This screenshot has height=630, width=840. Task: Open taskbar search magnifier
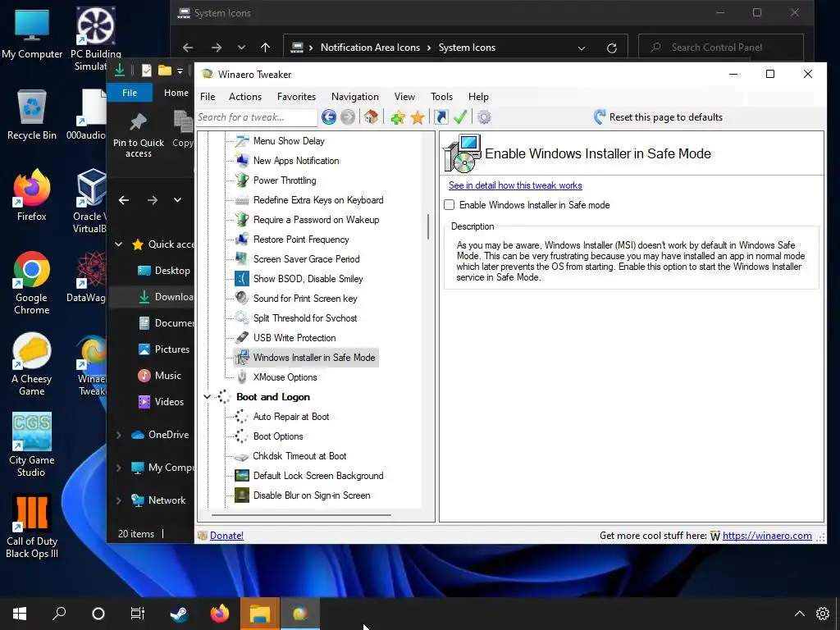59,614
